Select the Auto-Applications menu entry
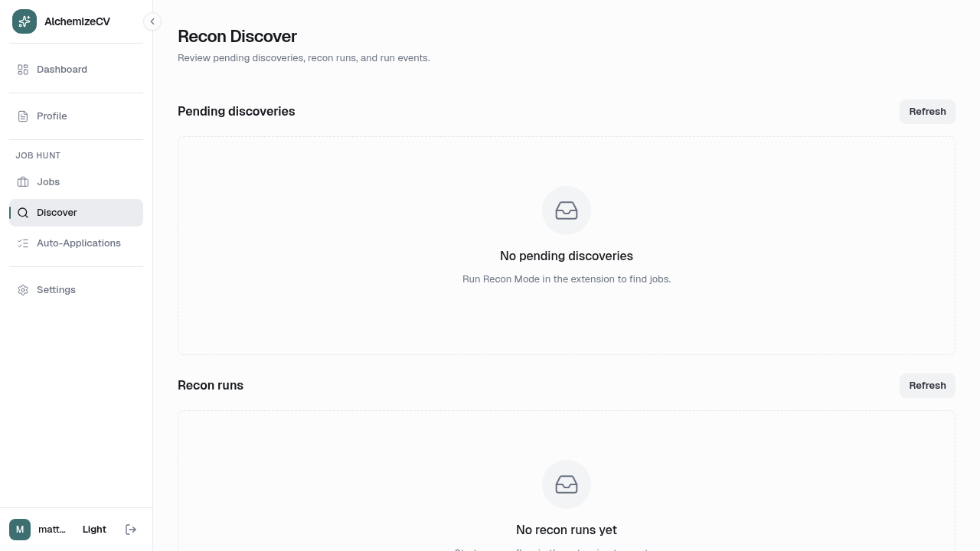Image resolution: width=980 pixels, height=551 pixels. [x=79, y=243]
